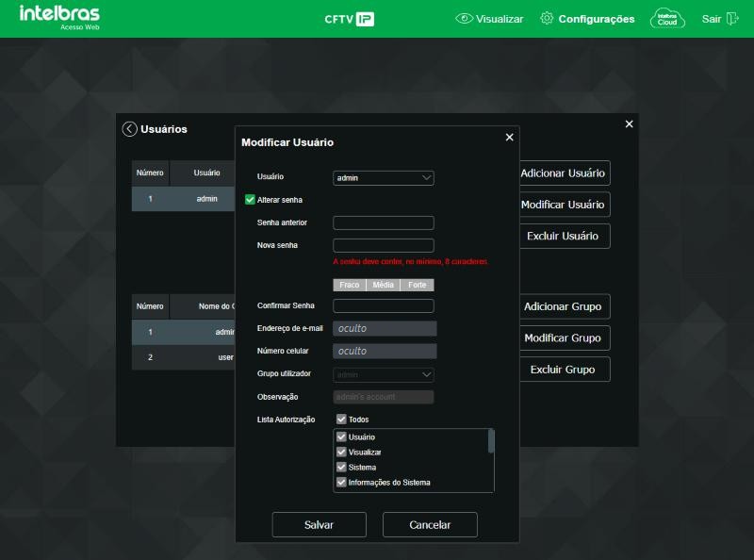Click the Sair menu item
The image size is (754, 560).
pos(712,19)
